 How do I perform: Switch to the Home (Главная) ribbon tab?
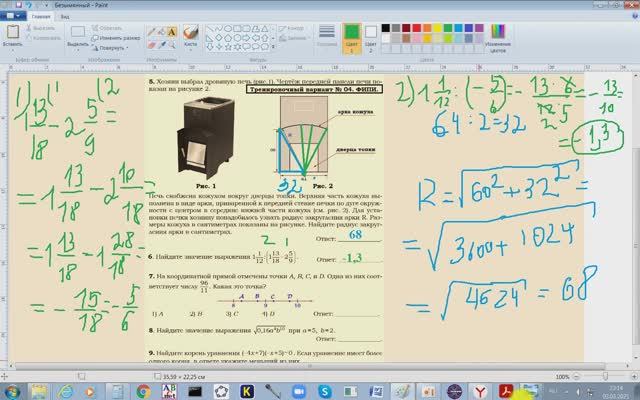(x=40, y=17)
